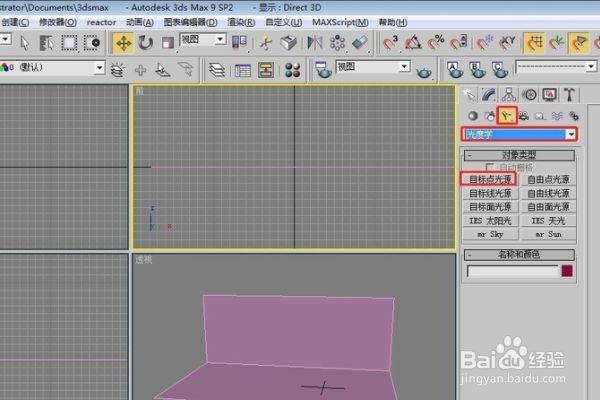Open the 光度学 light type dropdown
The width and height of the screenshot is (600, 400).
pyautogui.click(x=520, y=134)
